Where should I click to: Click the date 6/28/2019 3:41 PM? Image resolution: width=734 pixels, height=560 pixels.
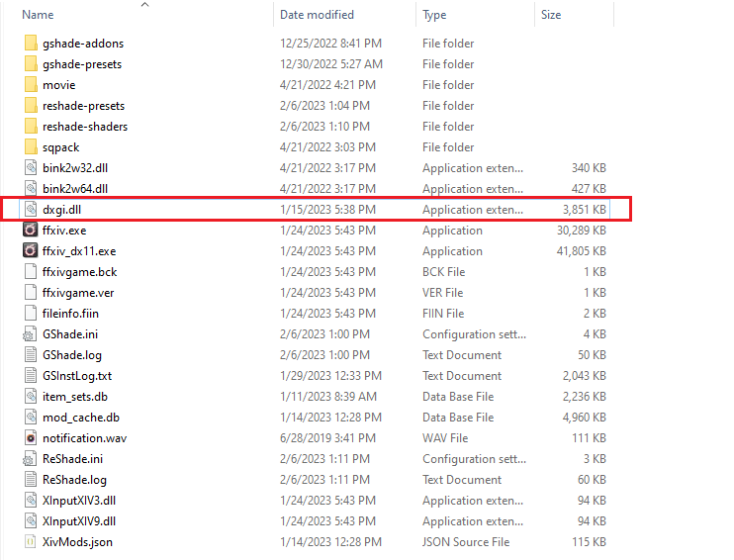point(327,438)
